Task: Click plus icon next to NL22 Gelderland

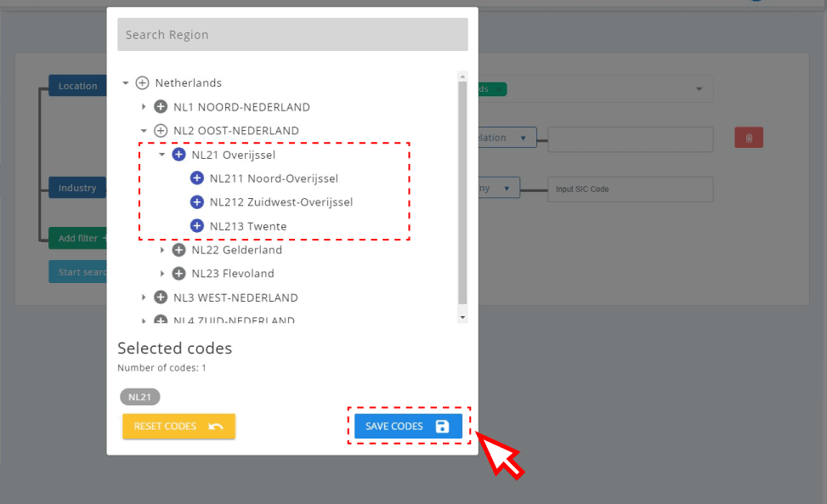Action: point(178,250)
